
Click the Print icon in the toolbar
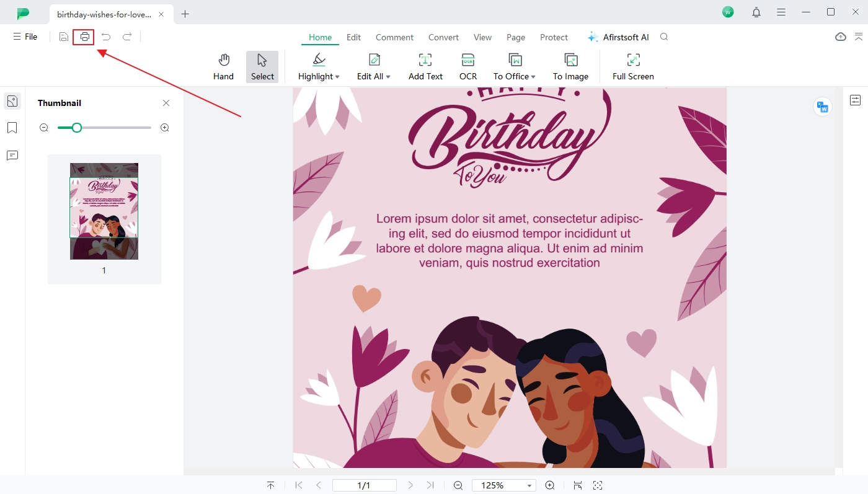tap(84, 37)
